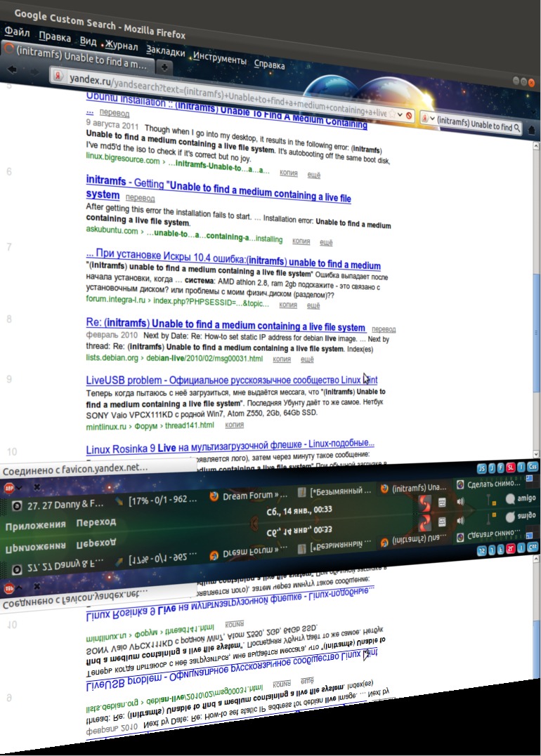The width and height of the screenshot is (541, 756).
Task: Click 'копия' on the linux.bigresource.com result
Action: tap(289, 173)
